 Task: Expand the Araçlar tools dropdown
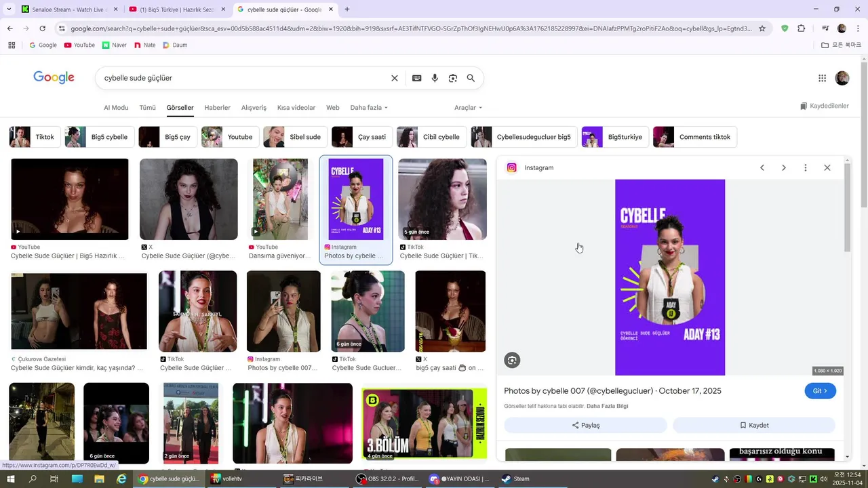pyautogui.click(x=468, y=108)
